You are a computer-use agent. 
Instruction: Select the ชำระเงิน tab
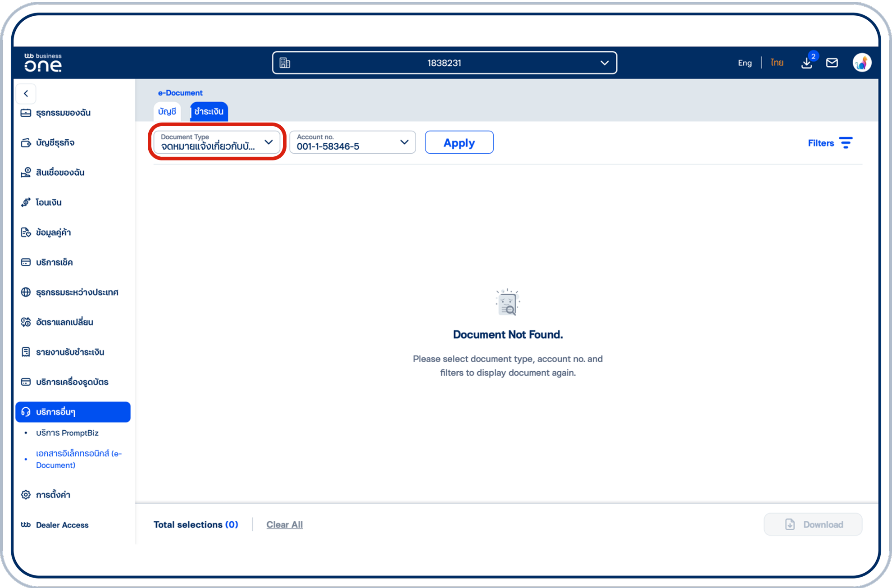click(x=208, y=111)
